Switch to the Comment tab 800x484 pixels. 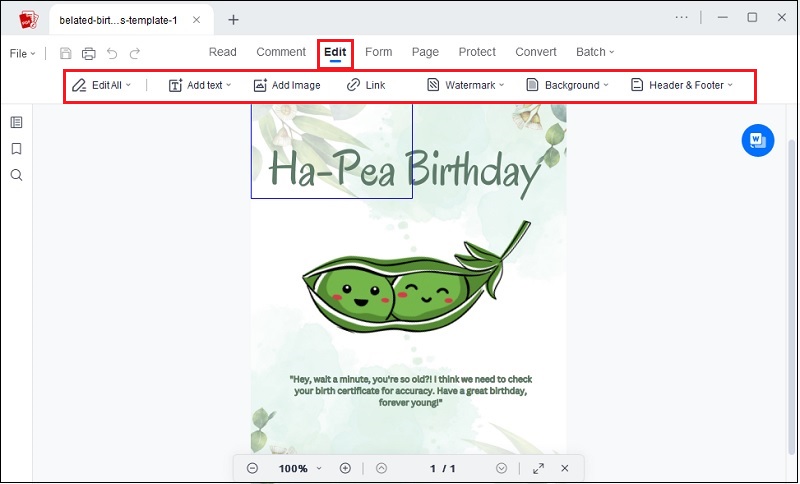pos(281,52)
